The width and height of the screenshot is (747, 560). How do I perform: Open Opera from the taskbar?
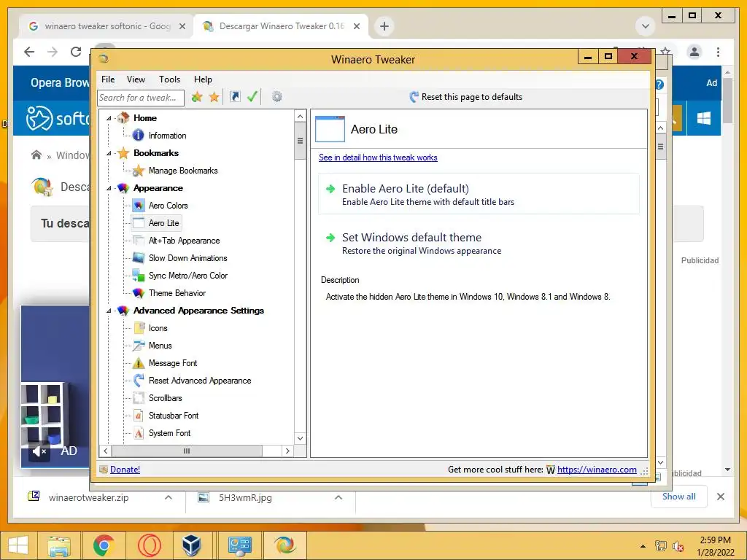point(149,545)
